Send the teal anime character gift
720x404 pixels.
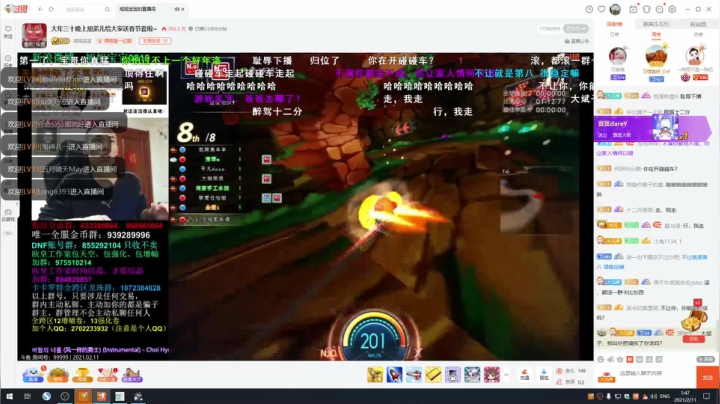coord(472,375)
